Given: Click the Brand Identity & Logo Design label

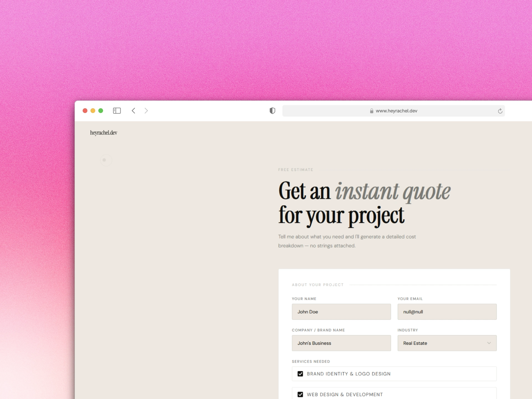Looking at the screenshot, I should pos(348,374).
